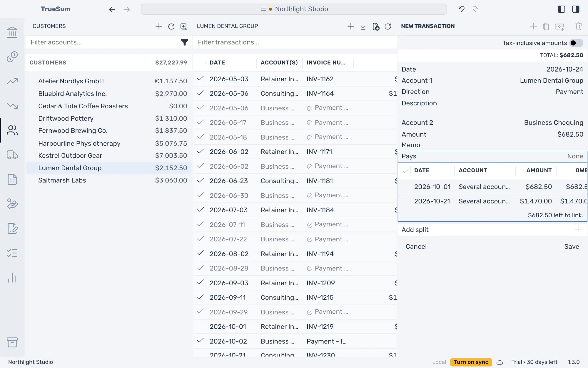Click the Amount $682.50 value
588x368 pixels.
tap(570, 135)
